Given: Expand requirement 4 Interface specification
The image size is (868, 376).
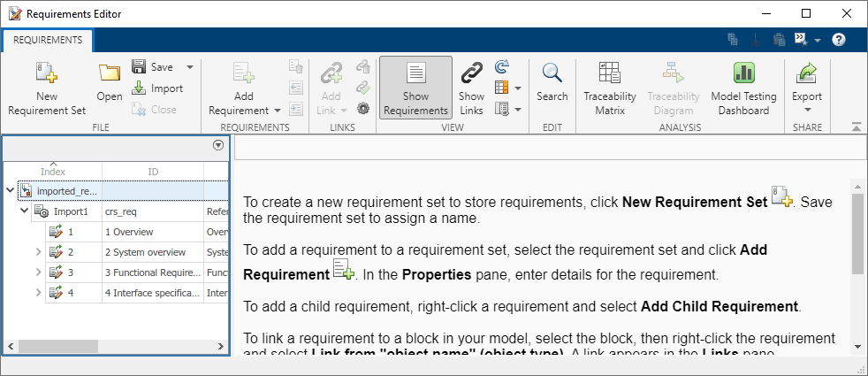Looking at the screenshot, I should click(38, 293).
